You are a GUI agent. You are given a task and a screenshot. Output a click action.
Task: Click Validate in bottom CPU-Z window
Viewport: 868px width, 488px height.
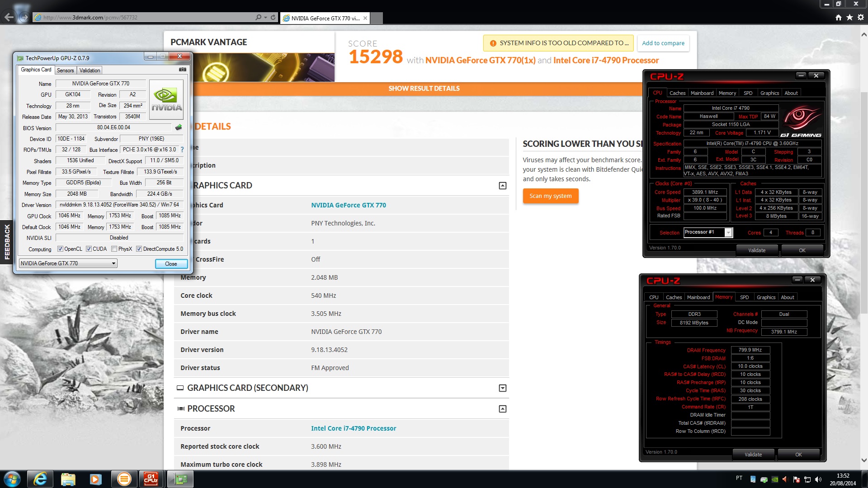753,455
